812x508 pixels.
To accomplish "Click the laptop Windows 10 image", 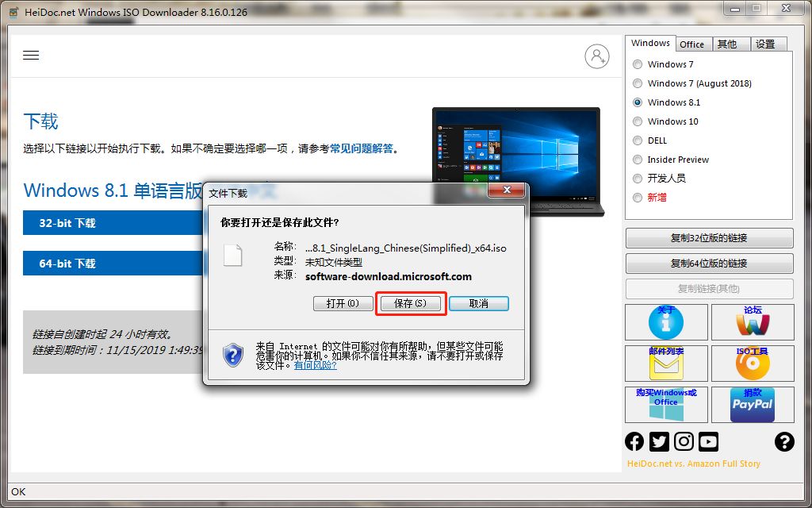I will click(519, 161).
